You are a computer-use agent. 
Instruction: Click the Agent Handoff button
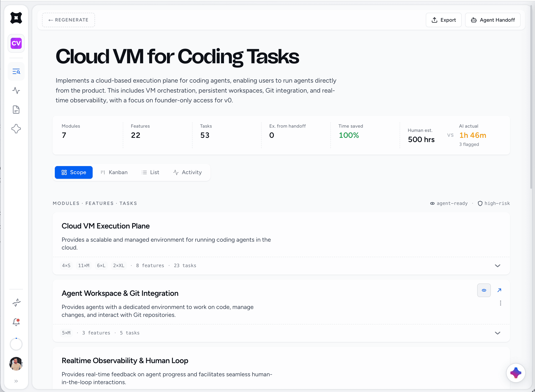[493, 20]
